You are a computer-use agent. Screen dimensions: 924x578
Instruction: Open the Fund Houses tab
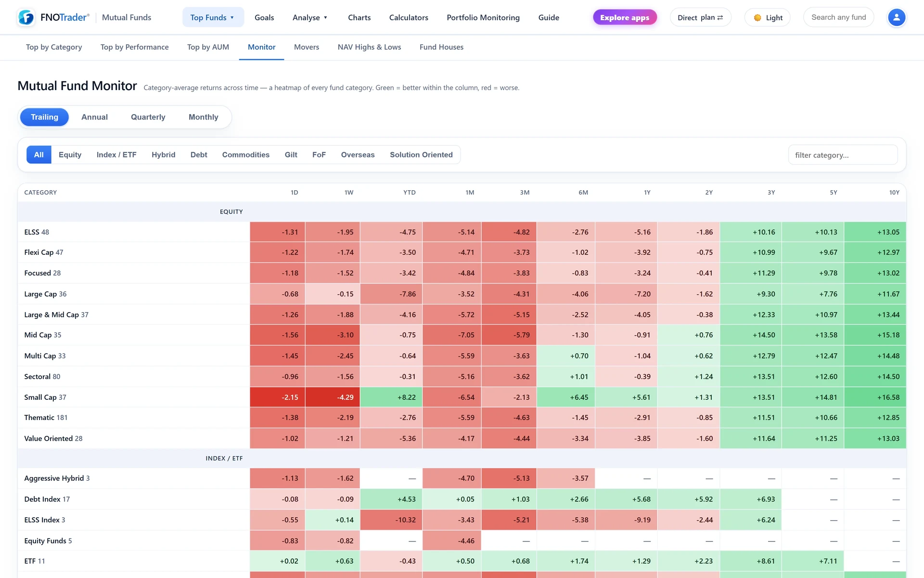point(441,47)
